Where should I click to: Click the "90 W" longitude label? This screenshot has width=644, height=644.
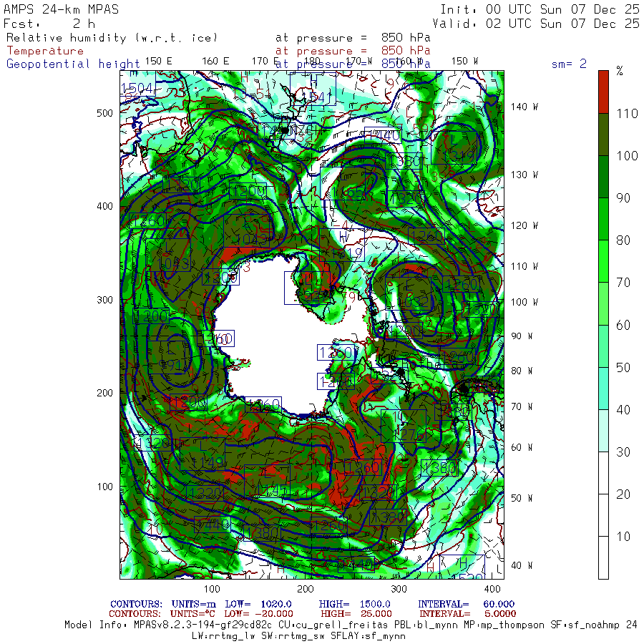click(522, 336)
